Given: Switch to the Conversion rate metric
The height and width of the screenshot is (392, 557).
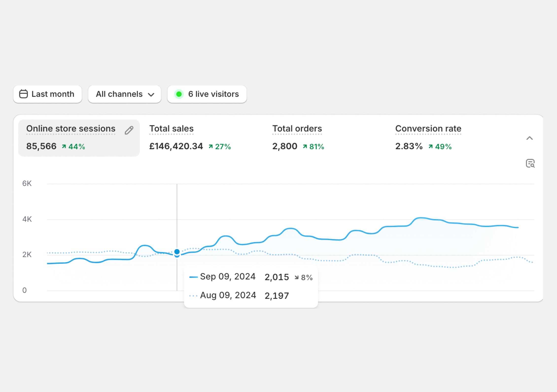Looking at the screenshot, I should pos(428,129).
